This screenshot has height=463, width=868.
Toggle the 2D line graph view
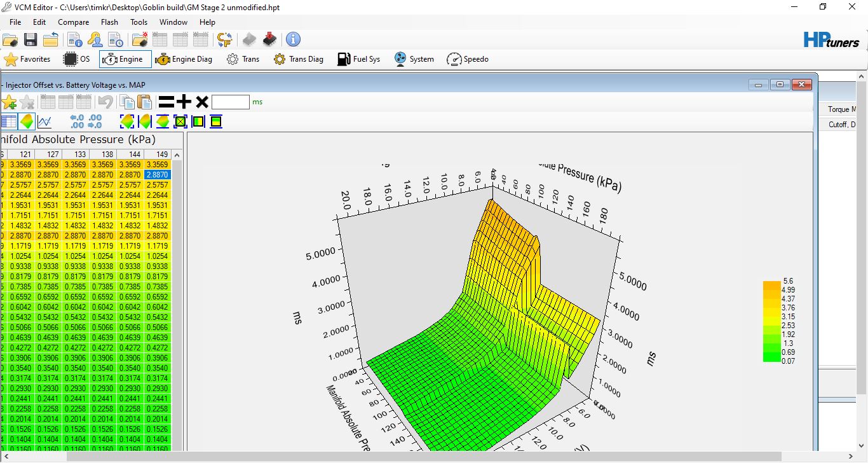44,121
